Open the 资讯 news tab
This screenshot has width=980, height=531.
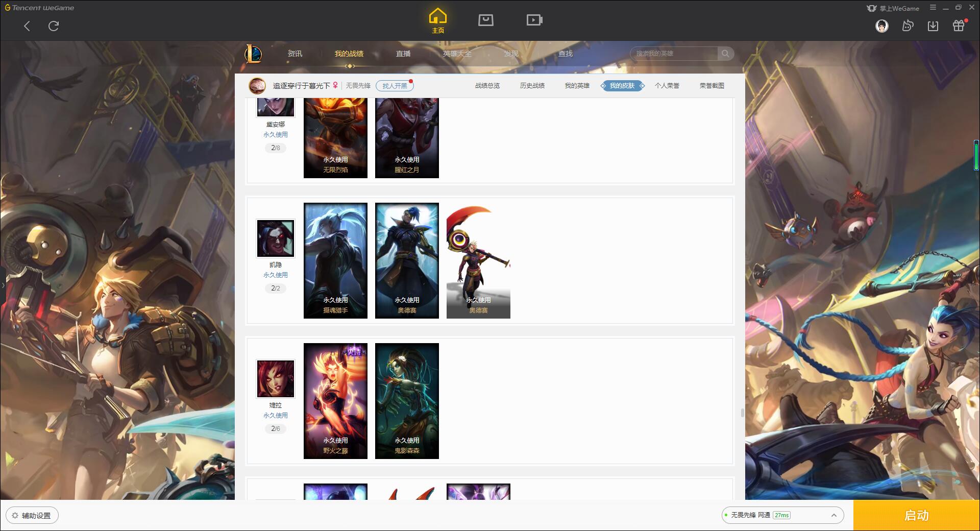pyautogui.click(x=295, y=54)
